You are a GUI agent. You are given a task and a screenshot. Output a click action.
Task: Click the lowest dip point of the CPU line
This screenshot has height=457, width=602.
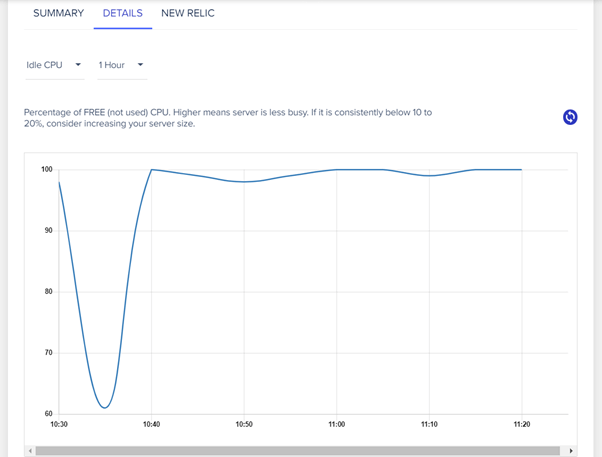(x=104, y=407)
